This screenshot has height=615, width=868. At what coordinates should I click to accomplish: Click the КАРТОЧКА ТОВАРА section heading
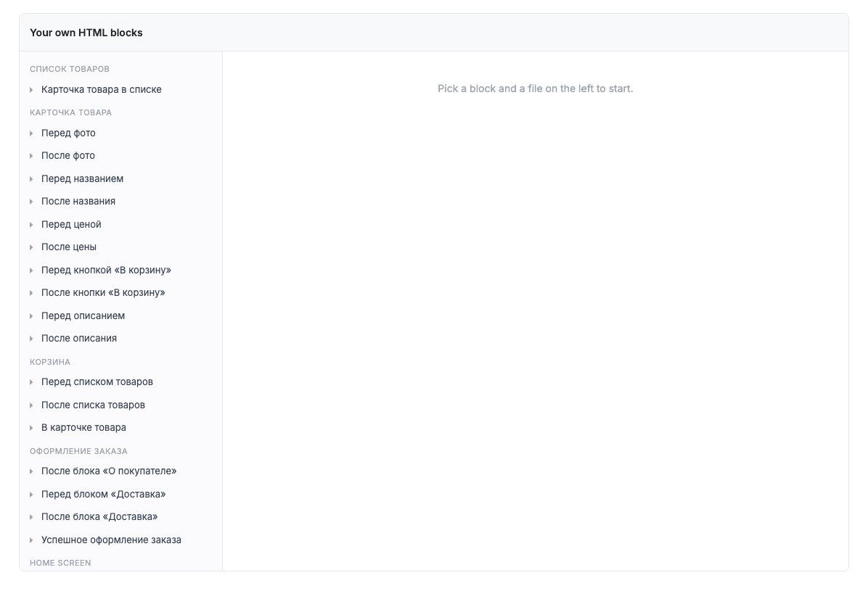coord(71,113)
